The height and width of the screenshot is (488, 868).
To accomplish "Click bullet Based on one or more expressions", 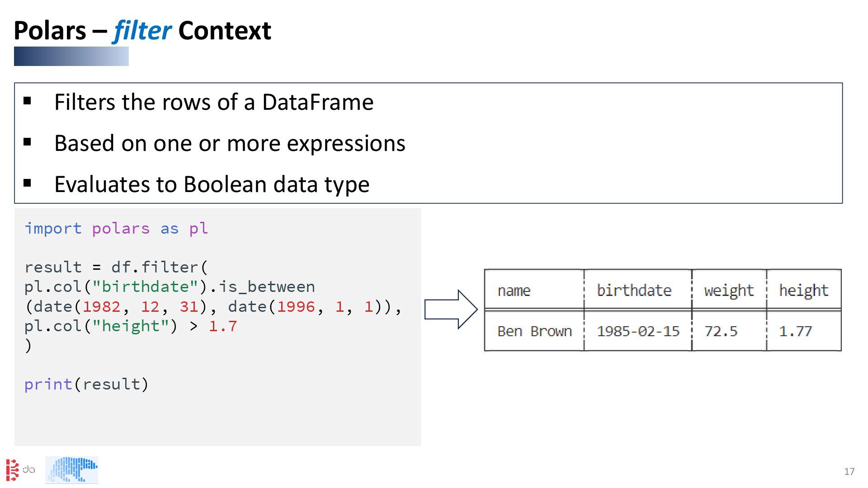I will [x=229, y=143].
